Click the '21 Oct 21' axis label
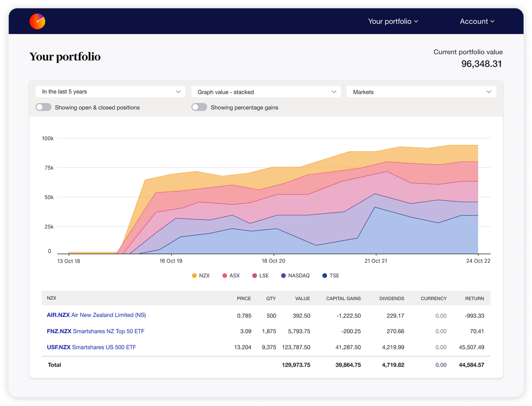This screenshot has height=406, width=532. point(375,261)
